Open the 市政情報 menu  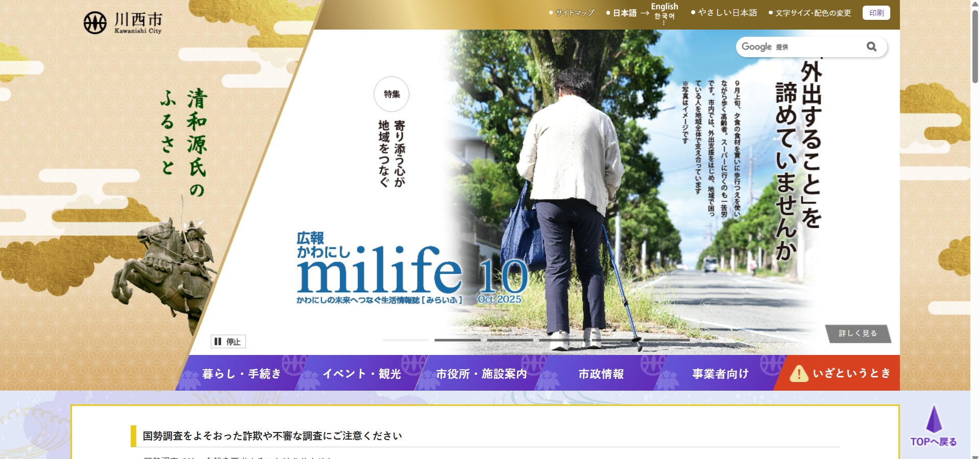click(601, 373)
